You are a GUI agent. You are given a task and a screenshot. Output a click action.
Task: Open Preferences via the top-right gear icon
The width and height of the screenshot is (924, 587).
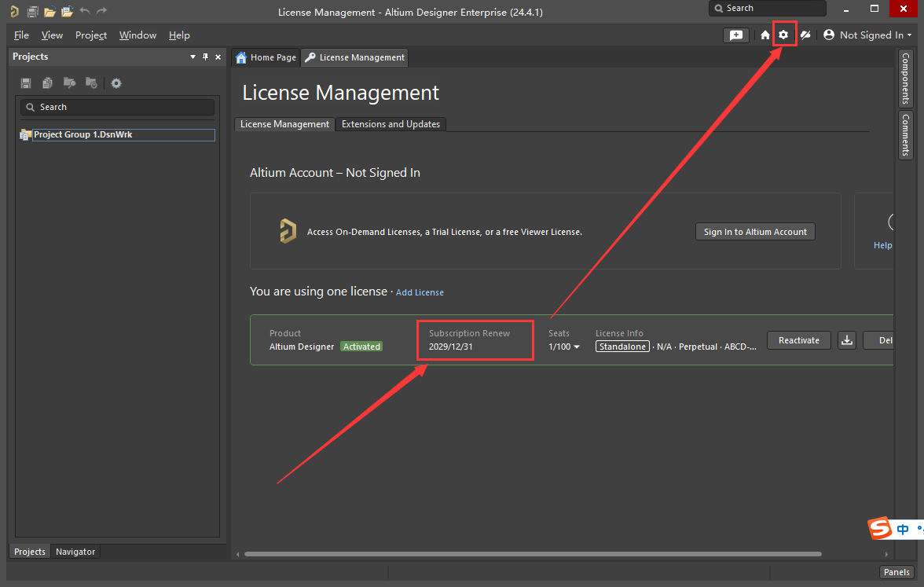783,35
